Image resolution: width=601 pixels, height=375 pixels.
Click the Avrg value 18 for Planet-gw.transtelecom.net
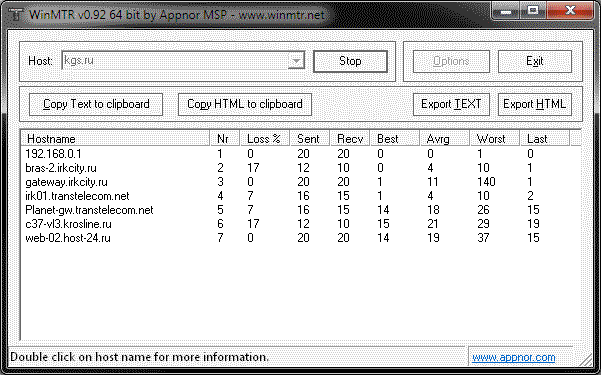pos(433,210)
